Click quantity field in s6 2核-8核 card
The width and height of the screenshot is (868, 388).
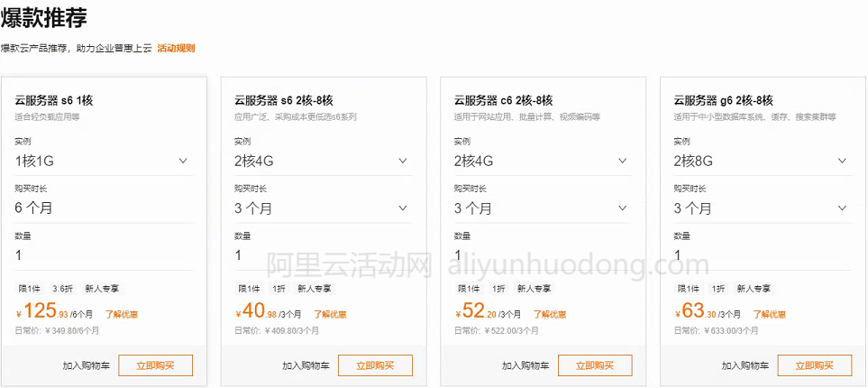[x=324, y=255]
